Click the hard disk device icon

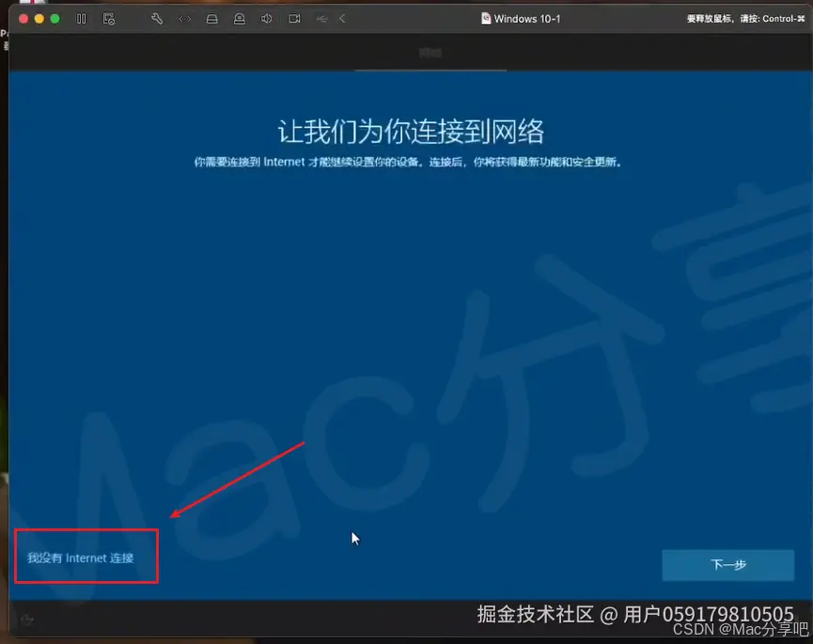click(211, 18)
